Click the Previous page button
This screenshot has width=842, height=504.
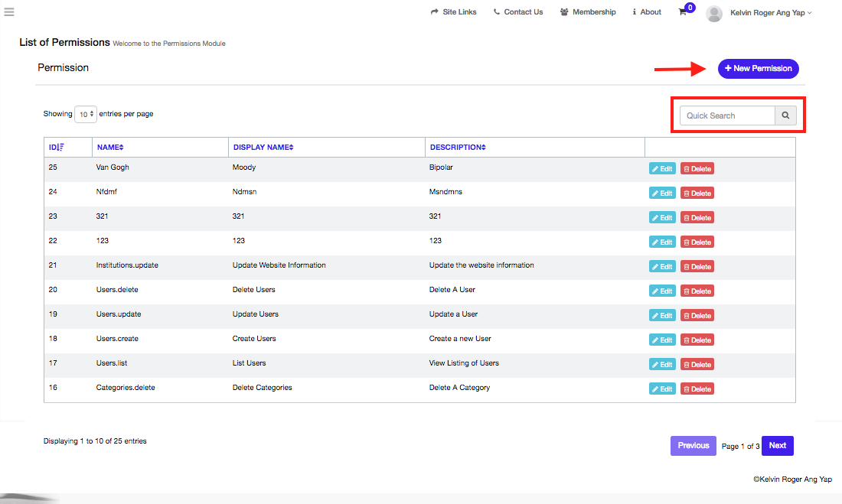click(693, 446)
